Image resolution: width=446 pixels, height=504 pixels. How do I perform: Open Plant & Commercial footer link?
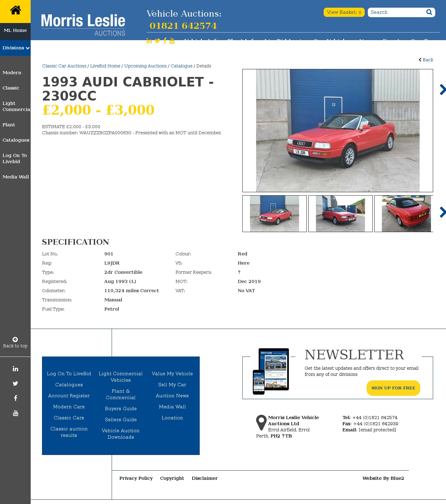coord(121,394)
